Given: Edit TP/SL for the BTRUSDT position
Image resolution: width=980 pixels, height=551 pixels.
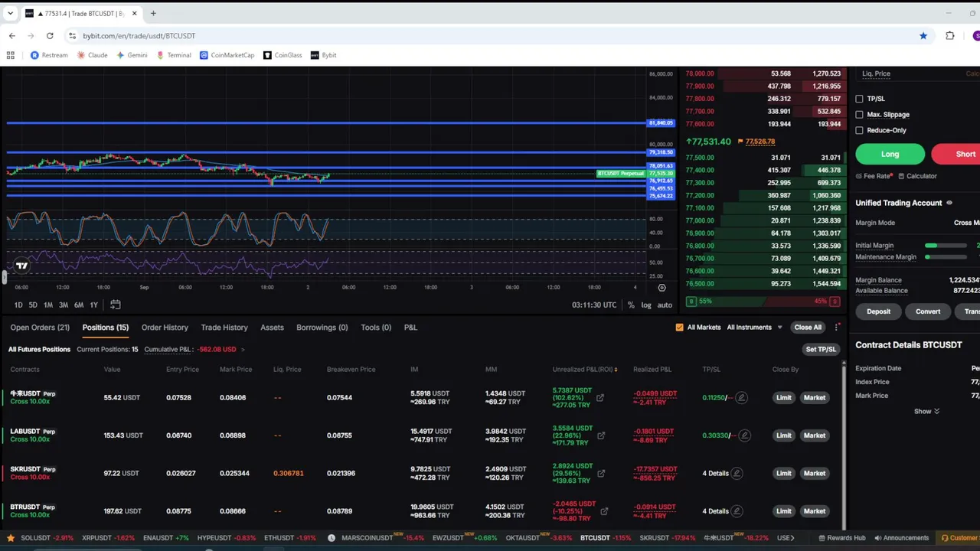Looking at the screenshot, I should point(737,511).
